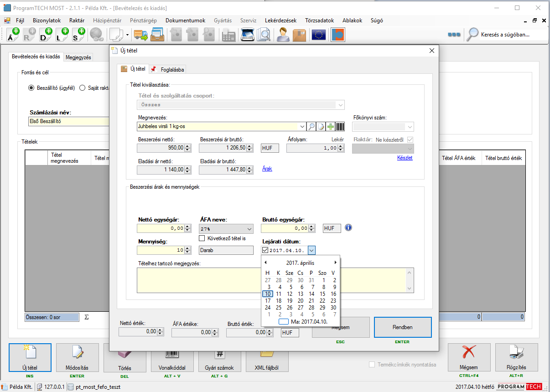Click the three blue dots toolbar icon
The image size is (550, 392).
[454, 35]
